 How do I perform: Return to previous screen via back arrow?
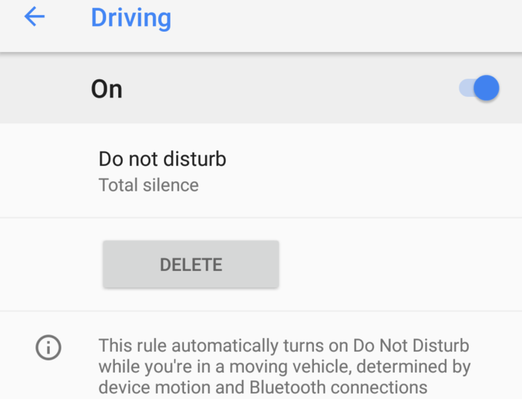(x=35, y=16)
